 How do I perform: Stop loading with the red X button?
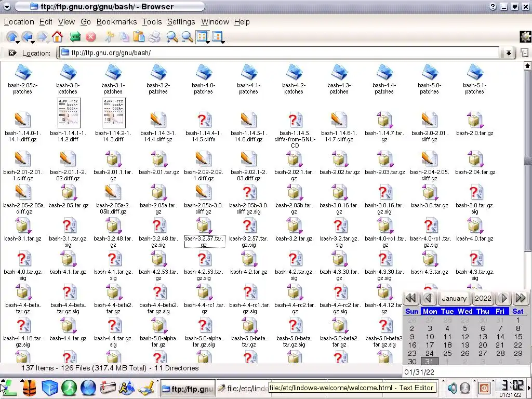[x=90, y=37]
